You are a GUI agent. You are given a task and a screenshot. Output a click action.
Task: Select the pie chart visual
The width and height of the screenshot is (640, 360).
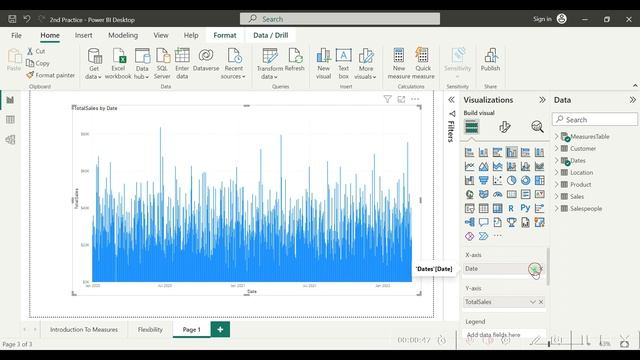[x=511, y=180]
